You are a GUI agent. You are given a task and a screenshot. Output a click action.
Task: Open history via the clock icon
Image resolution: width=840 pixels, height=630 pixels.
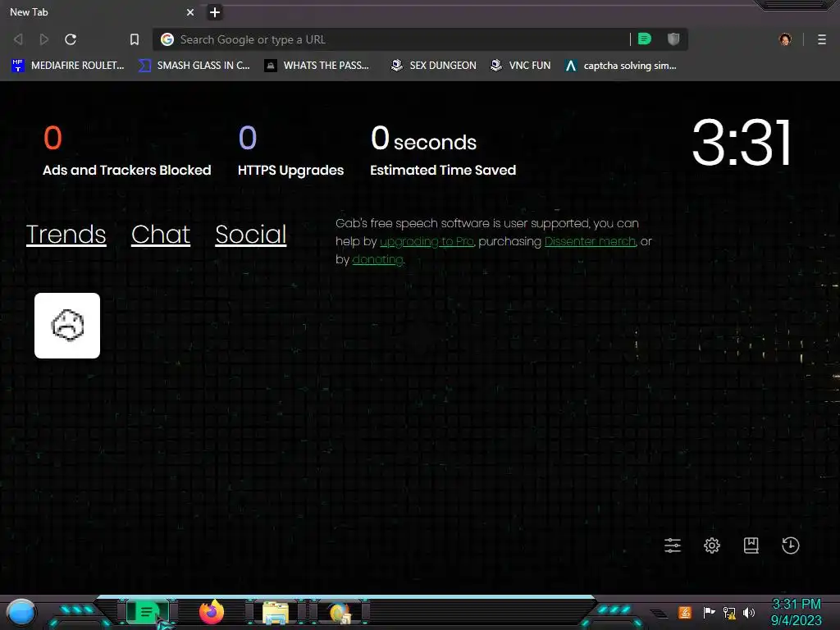790,546
